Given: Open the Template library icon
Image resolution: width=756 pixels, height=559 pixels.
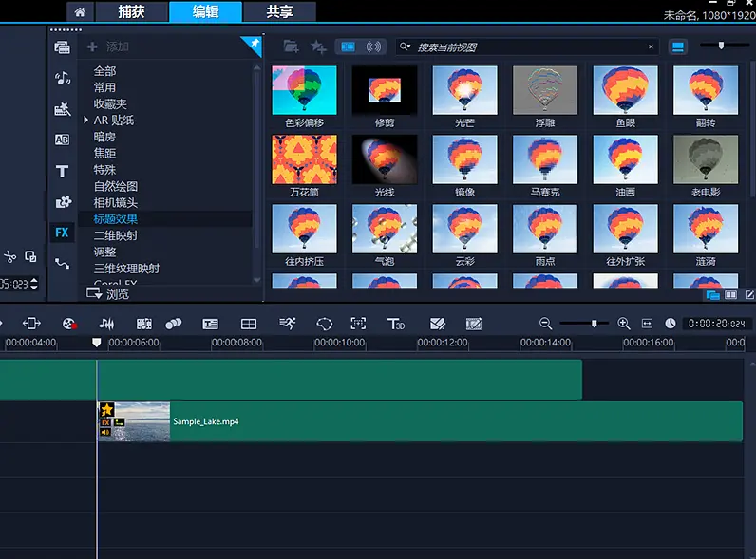Looking at the screenshot, I should [x=62, y=109].
